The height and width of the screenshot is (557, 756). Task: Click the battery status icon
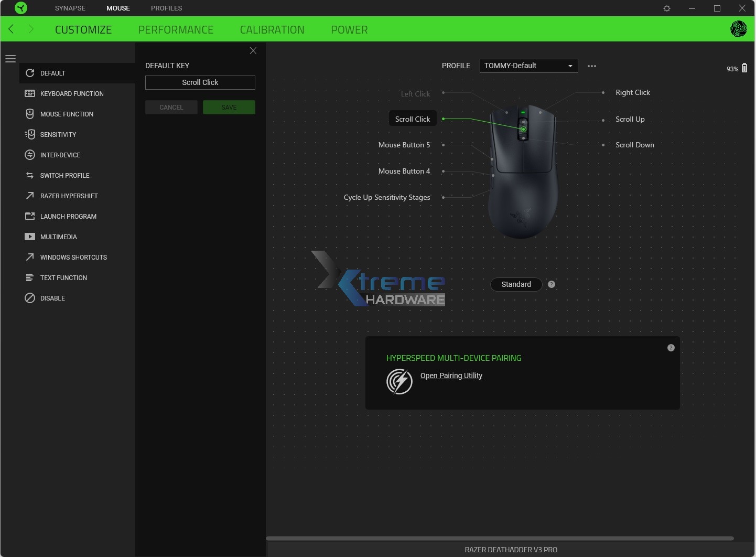click(744, 68)
